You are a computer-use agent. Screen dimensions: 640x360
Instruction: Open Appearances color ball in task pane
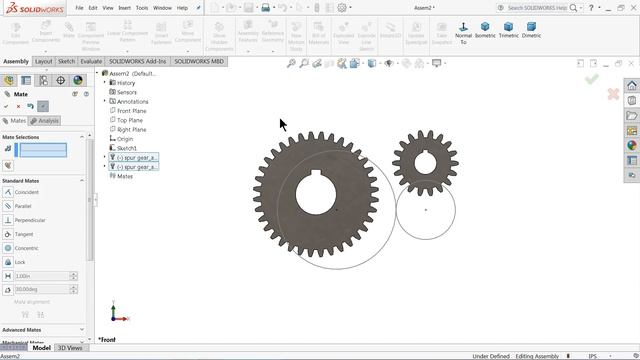pyautogui.click(x=632, y=145)
